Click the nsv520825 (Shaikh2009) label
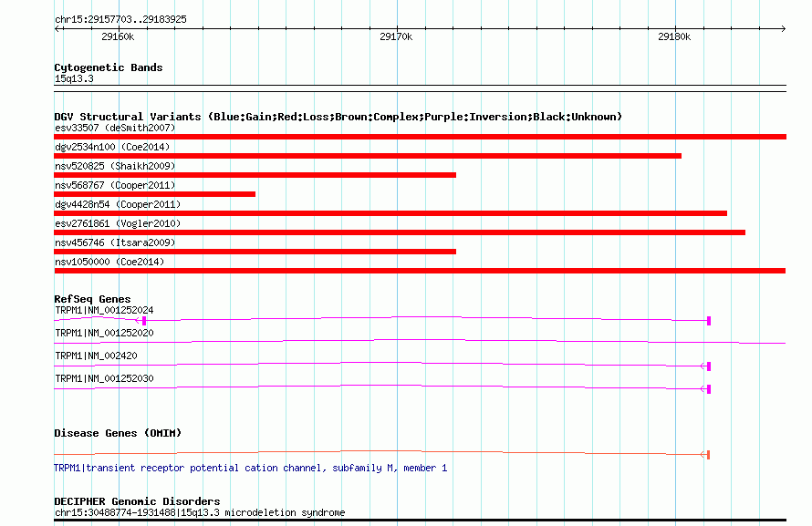The width and height of the screenshot is (812, 526). coord(115,166)
